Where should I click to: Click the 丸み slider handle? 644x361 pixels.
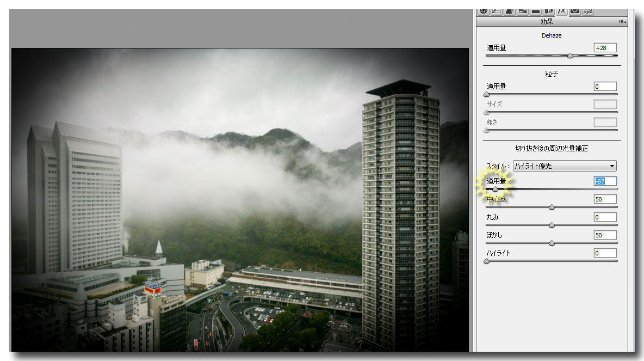pyautogui.click(x=552, y=225)
